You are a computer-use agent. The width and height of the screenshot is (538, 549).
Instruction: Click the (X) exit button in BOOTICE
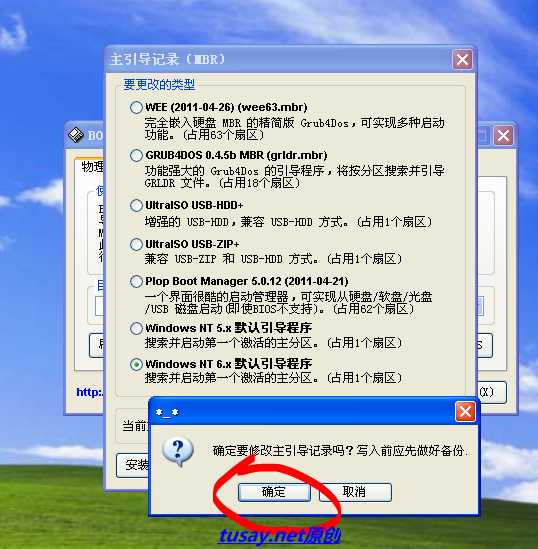(x=491, y=392)
